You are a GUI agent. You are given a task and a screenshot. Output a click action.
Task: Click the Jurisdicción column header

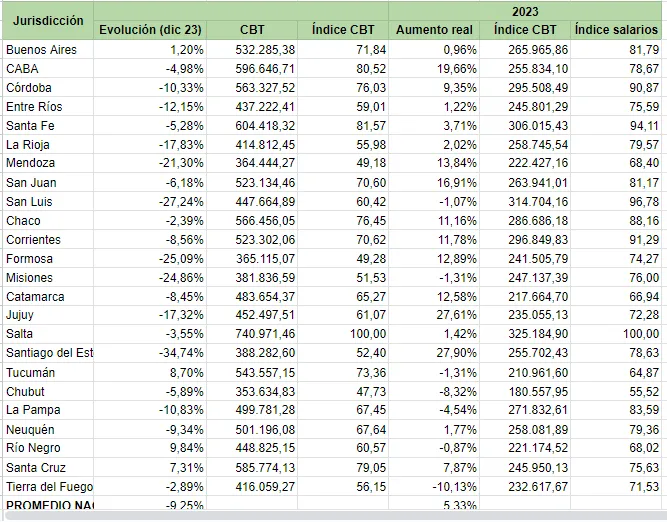47,20
